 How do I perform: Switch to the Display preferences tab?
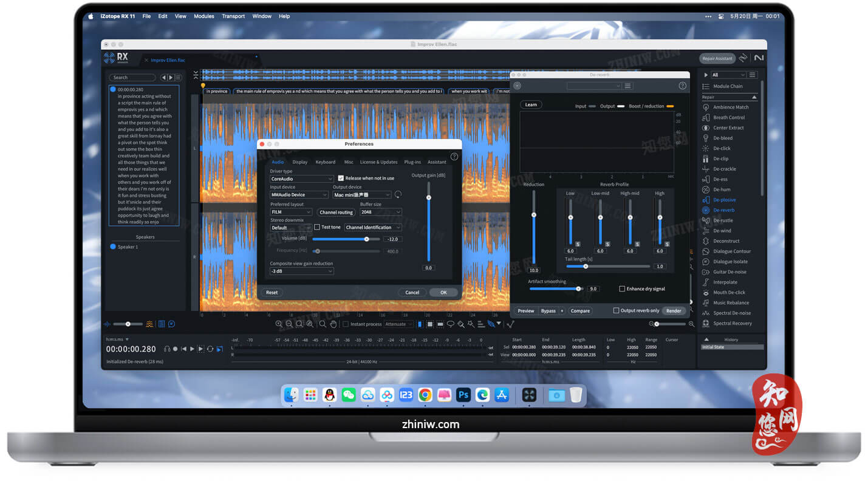pyautogui.click(x=299, y=162)
